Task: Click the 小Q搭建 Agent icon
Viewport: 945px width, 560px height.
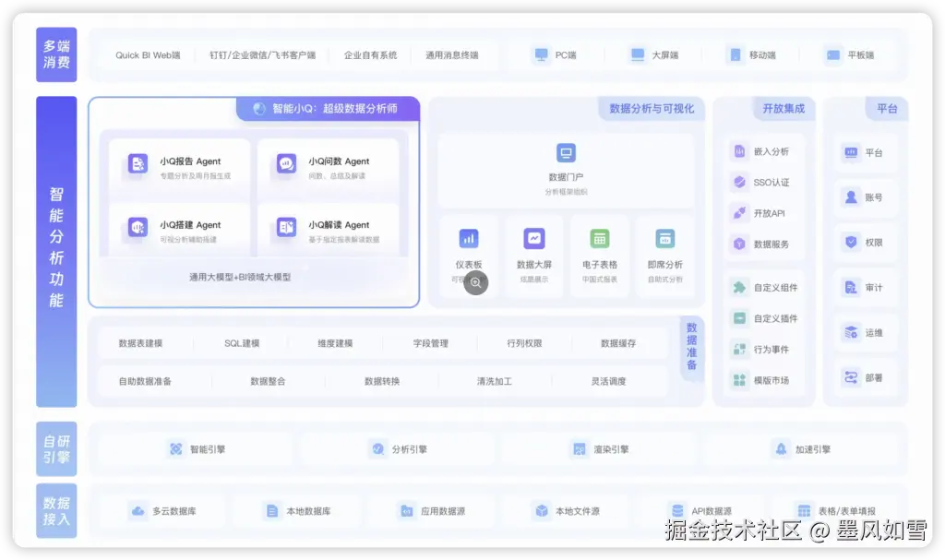Action: pyautogui.click(x=138, y=227)
